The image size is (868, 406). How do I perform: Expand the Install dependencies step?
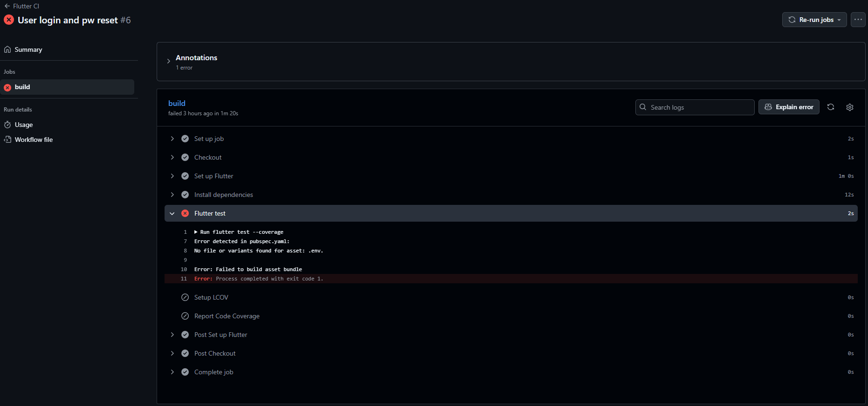[x=172, y=195]
